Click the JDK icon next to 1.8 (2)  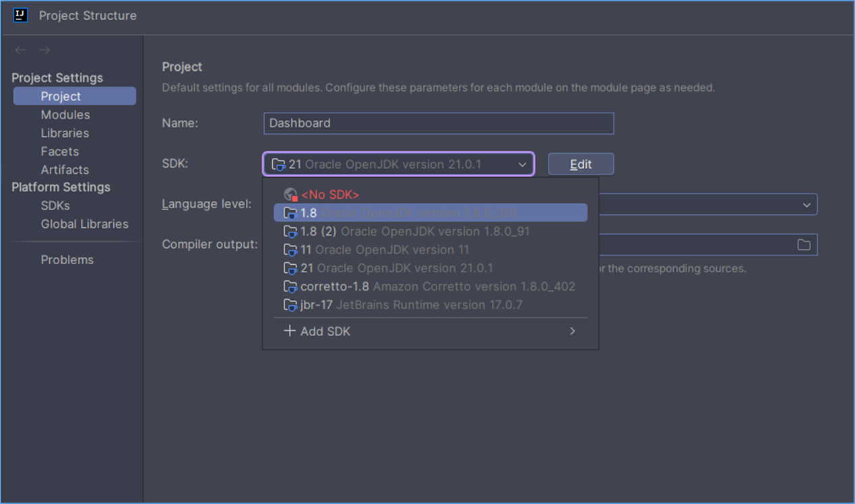click(290, 232)
